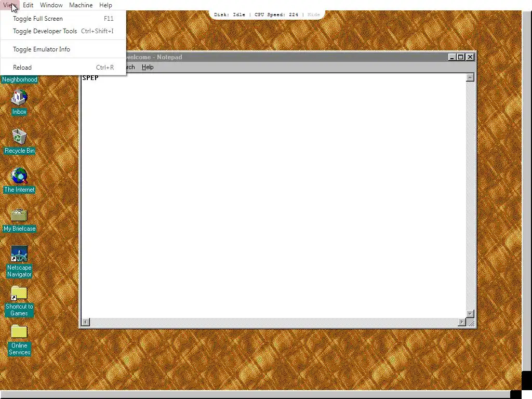
Task: Close the Notepad window
Action: pyautogui.click(x=470, y=57)
